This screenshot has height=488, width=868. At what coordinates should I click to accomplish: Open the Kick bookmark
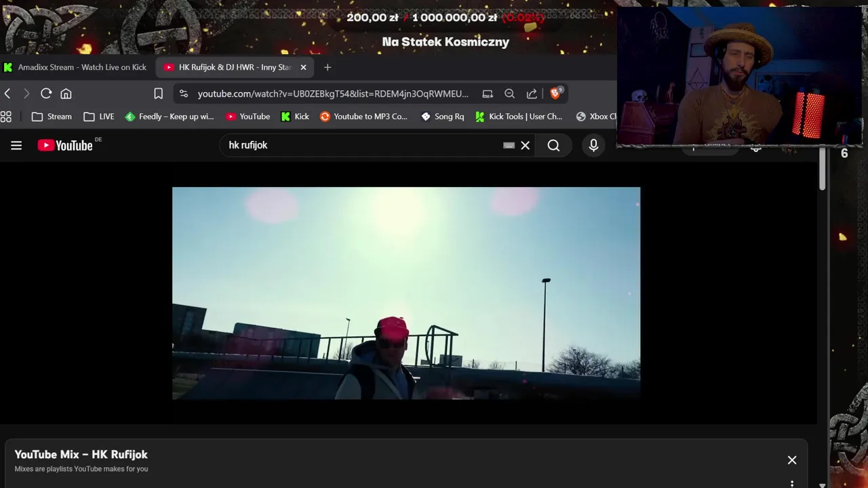click(x=295, y=117)
